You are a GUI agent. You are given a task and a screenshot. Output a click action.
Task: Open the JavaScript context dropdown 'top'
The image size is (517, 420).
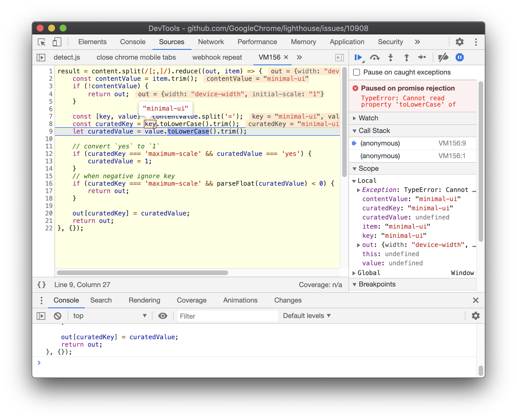point(110,316)
